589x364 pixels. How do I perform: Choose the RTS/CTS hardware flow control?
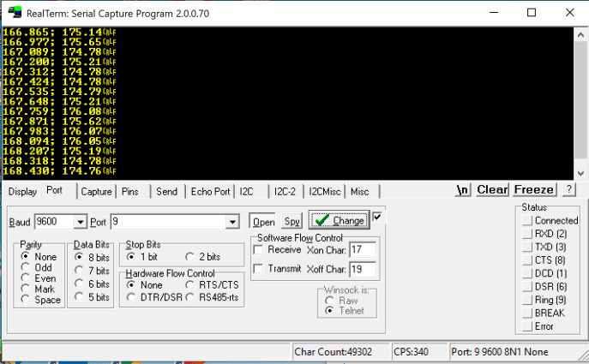coord(190,284)
